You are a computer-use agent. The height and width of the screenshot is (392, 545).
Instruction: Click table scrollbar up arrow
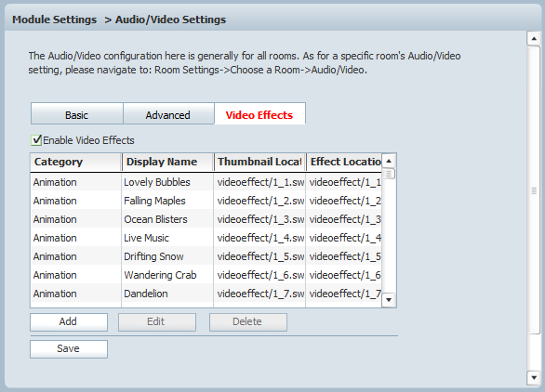click(389, 161)
